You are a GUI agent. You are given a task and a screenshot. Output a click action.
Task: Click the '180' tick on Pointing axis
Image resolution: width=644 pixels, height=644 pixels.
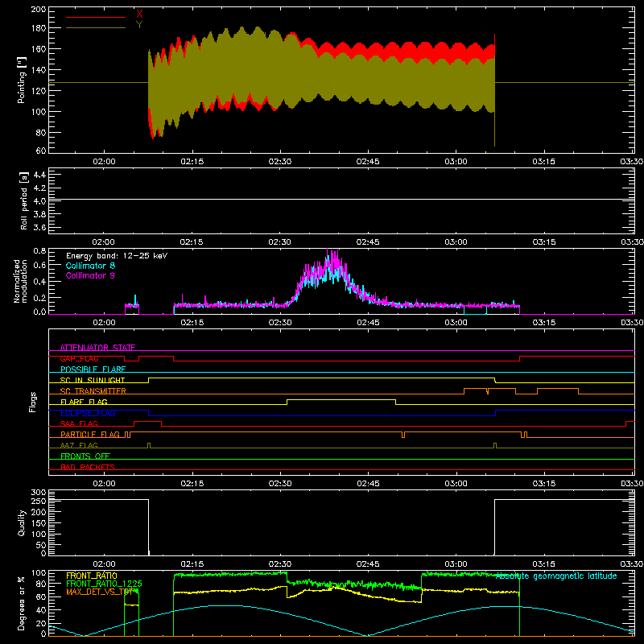click(39, 28)
